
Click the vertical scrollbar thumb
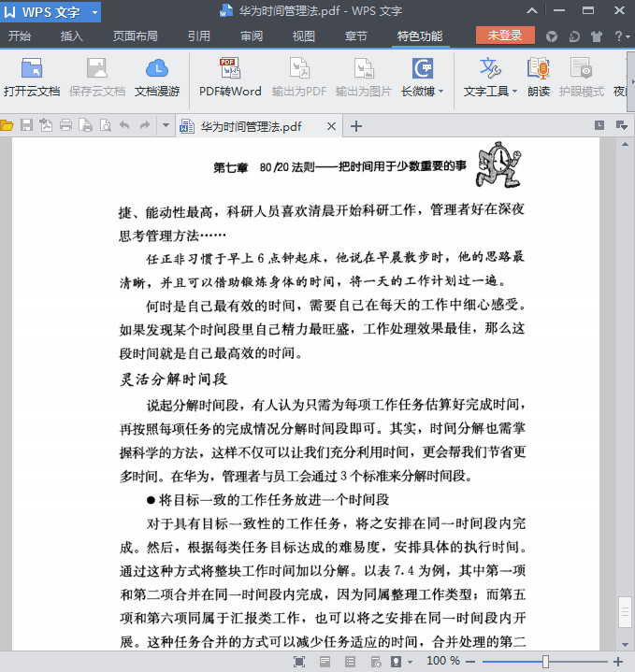point(625,611)
